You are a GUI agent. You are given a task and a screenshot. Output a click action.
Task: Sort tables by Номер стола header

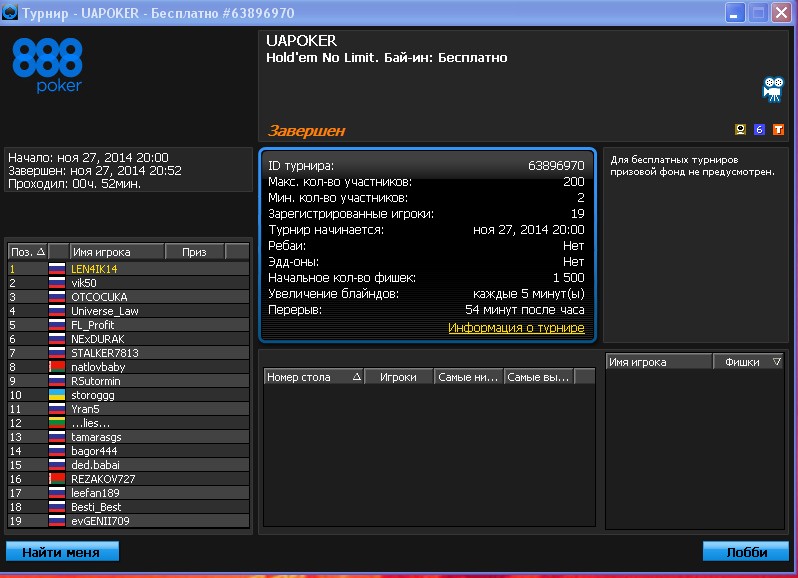(314, 377)
